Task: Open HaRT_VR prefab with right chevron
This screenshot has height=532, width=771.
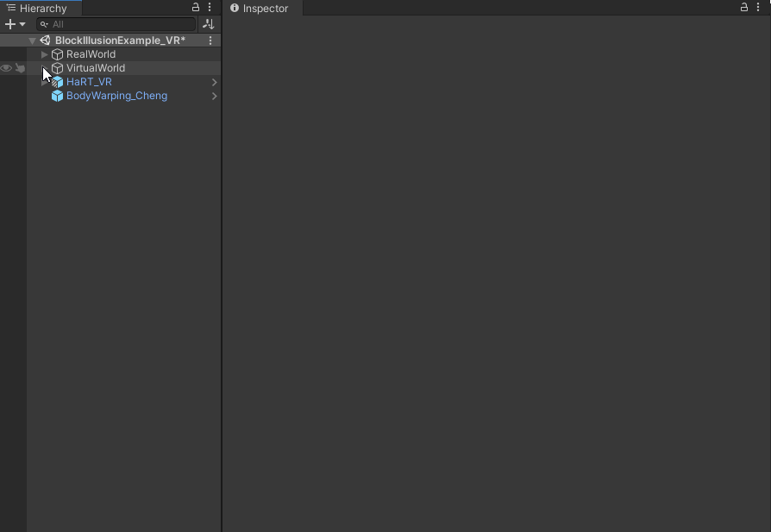Action: (x=214, y=82)
